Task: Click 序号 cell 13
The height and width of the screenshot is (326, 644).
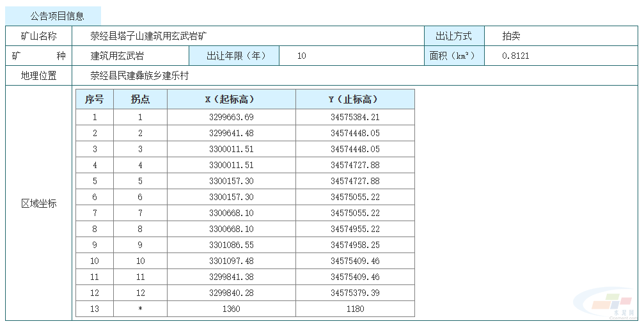Action: [95, 309]
